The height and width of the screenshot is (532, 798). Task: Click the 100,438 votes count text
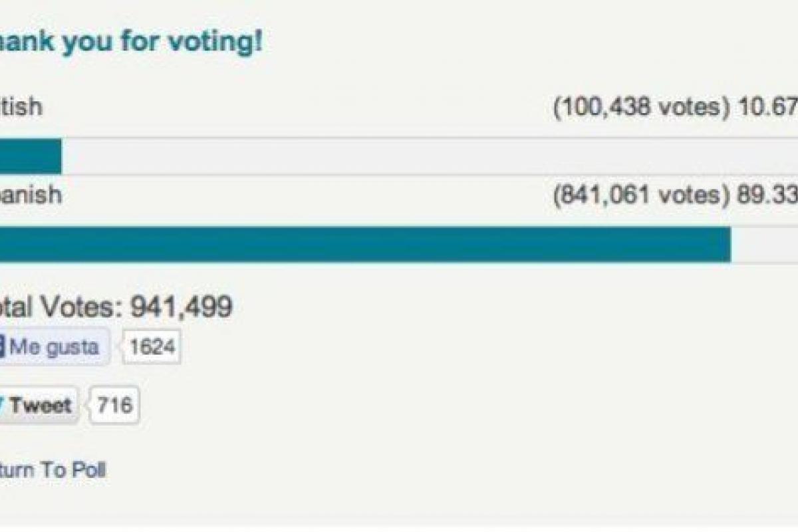click(x=636, y=106)
